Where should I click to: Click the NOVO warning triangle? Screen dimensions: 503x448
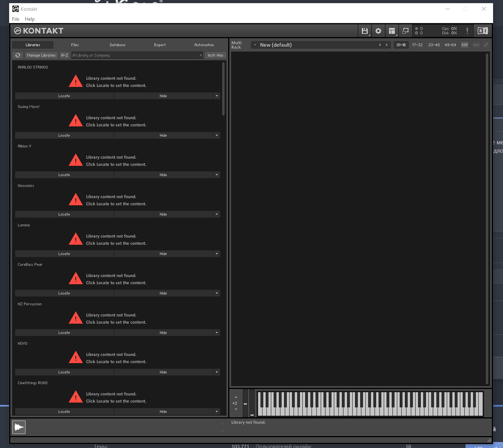click(x=76, y=358)
